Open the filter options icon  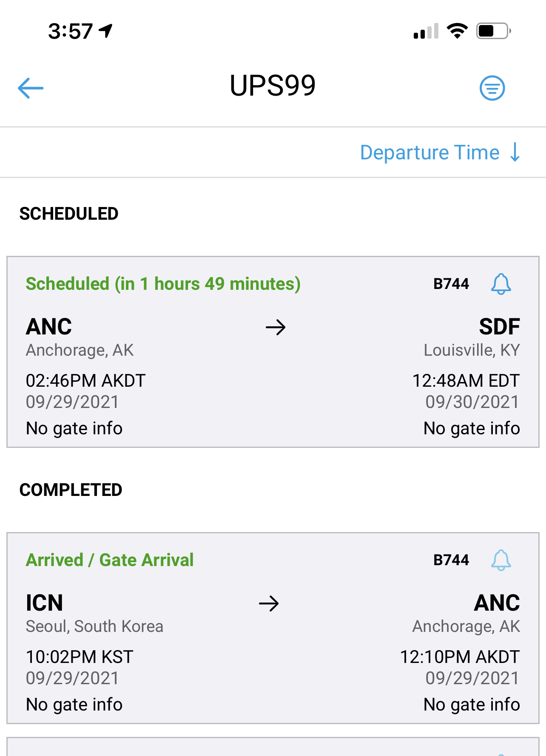point(492,88)
